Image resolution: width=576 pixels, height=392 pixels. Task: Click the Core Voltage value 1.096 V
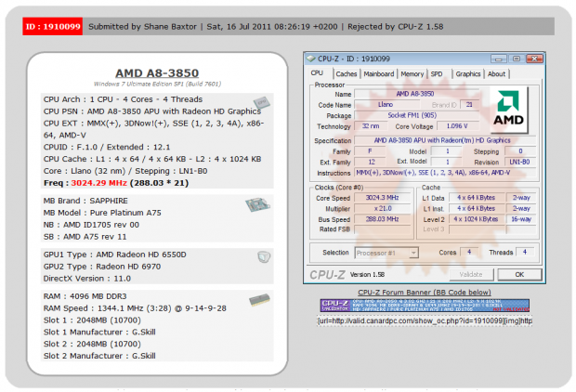click(457, 126)
